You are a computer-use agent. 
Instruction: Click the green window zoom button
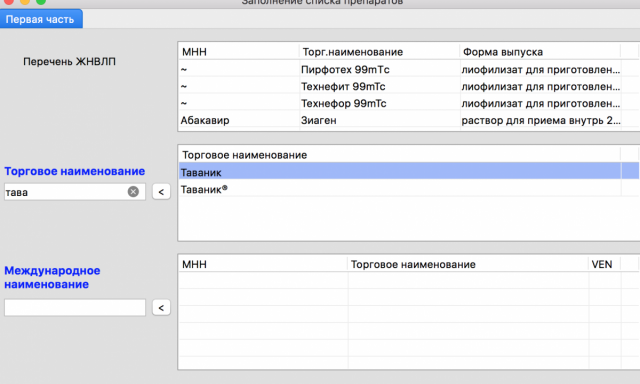pyautogui.click(x=41, y=1)
